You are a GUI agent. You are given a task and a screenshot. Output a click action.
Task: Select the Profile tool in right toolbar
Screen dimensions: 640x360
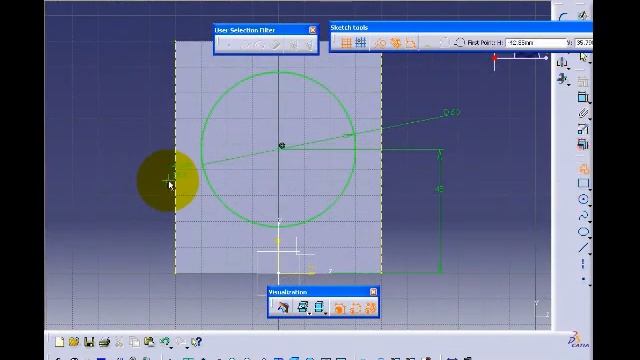583,169
